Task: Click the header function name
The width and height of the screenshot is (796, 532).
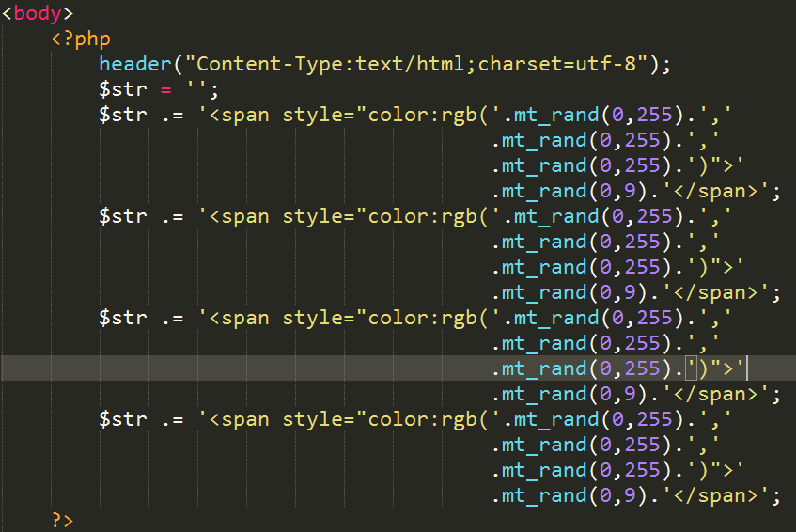Action: click(x=135, y=64)
